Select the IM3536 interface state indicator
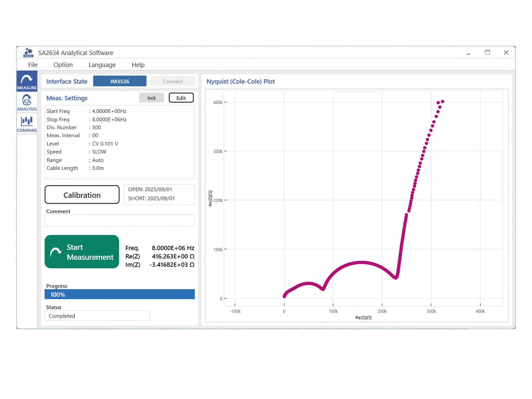The image size is (532, 399). tap(120, 81)
